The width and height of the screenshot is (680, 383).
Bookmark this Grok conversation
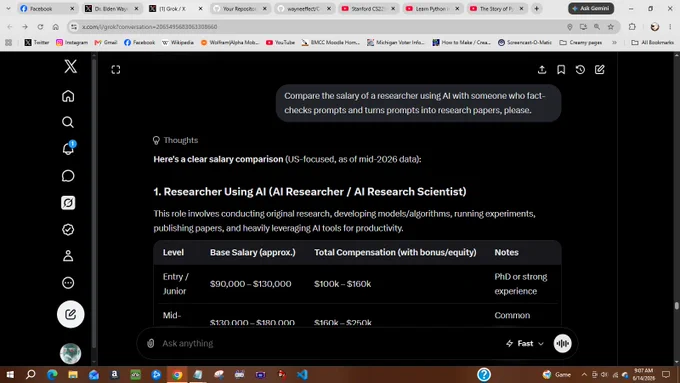coord(561,69)
